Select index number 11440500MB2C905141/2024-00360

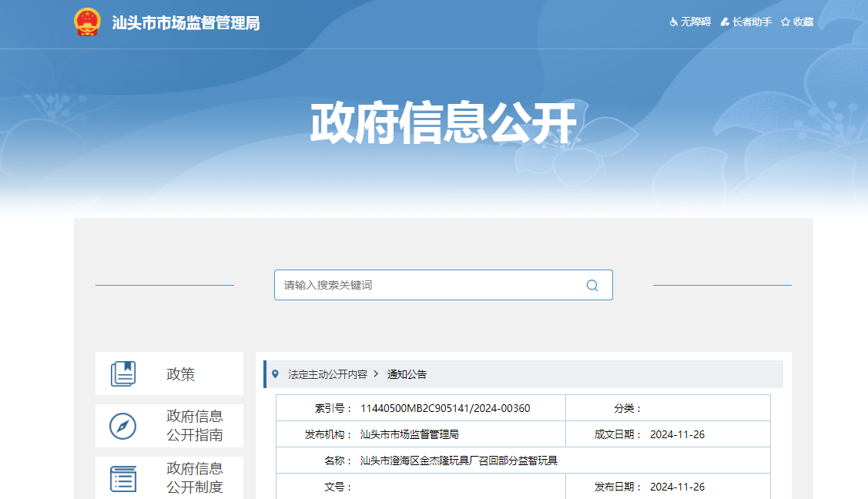tap(445, 408)
